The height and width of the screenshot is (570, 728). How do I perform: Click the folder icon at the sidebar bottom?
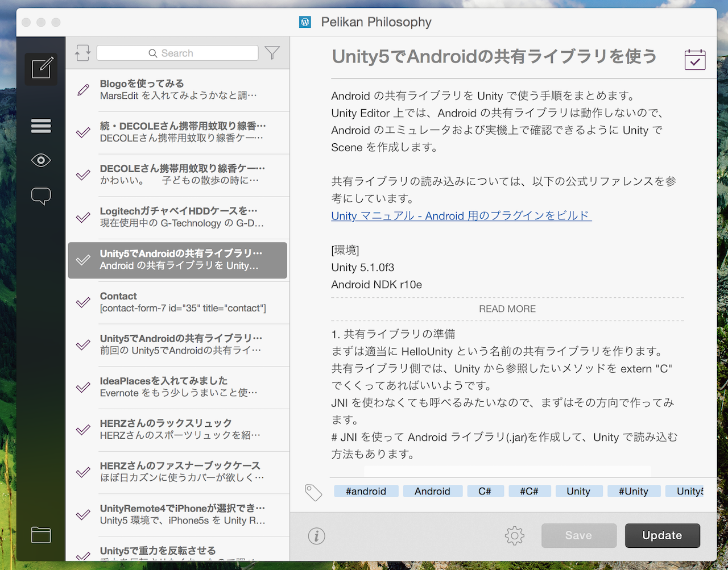pos(41,535)
